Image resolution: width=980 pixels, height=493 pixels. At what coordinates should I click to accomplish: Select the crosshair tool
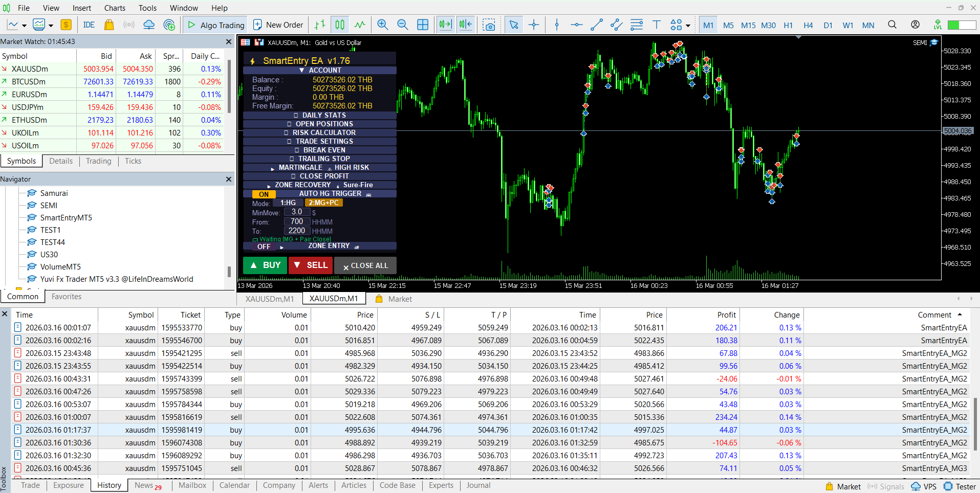[534, 25]
